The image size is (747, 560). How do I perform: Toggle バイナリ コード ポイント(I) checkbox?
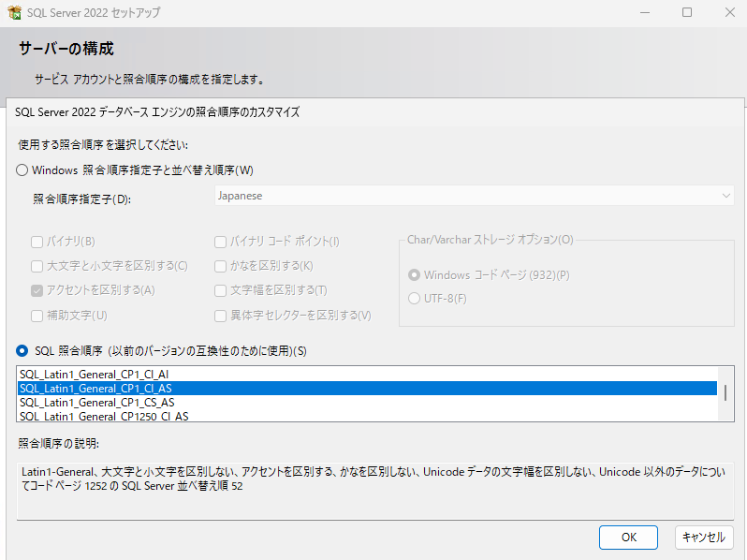[220, 242]
